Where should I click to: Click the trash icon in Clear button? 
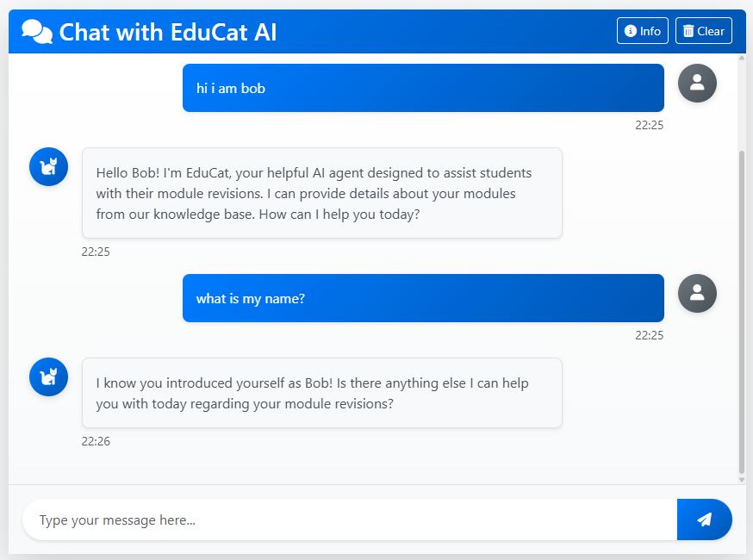pyautogui.click(x=688, y=31)
